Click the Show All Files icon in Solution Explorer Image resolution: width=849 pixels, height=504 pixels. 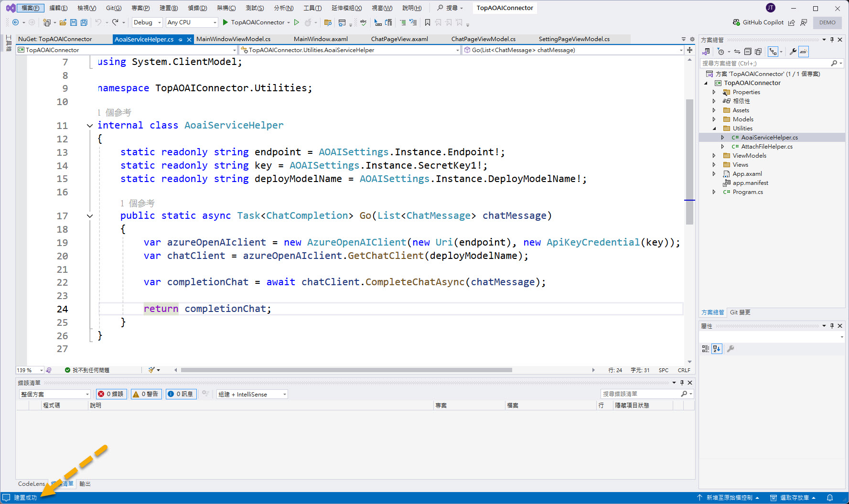(x=758, y=52)
